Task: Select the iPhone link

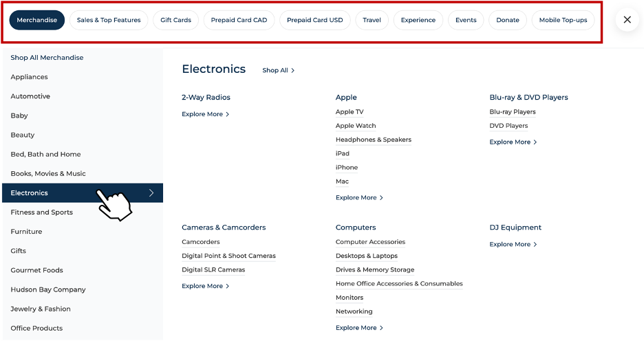Action: [x=347, y=168]
